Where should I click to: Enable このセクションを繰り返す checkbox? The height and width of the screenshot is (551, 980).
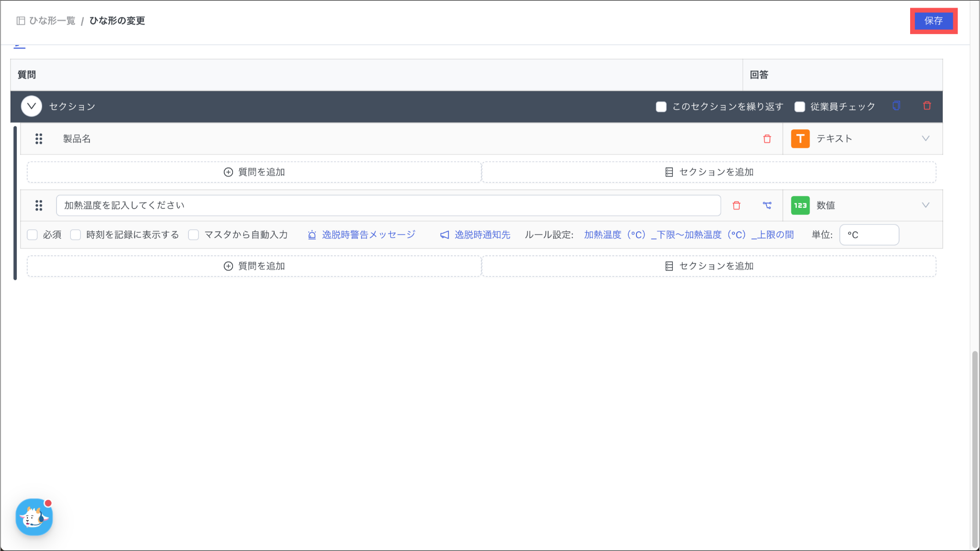(661, 107)
